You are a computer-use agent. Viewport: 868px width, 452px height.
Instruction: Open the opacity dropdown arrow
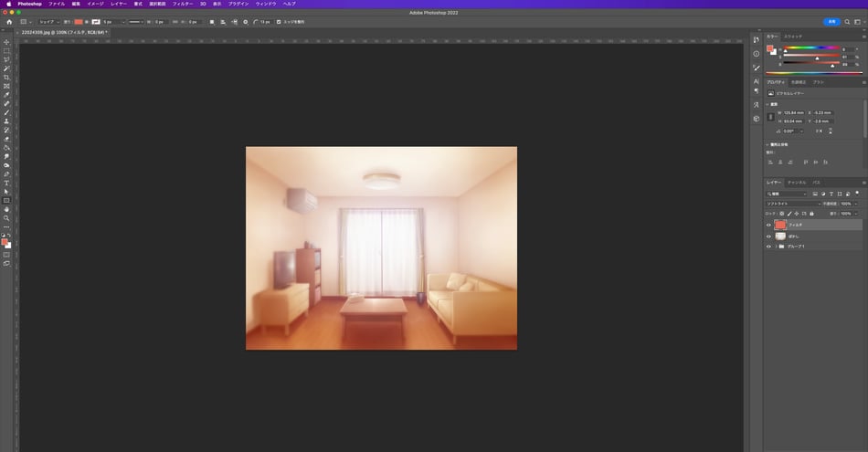pos(856,204)
